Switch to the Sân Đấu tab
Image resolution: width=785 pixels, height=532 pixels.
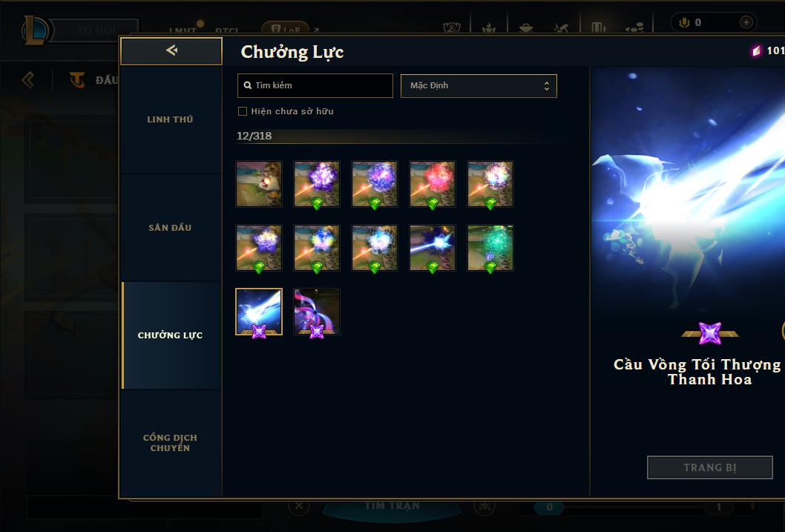171,228
